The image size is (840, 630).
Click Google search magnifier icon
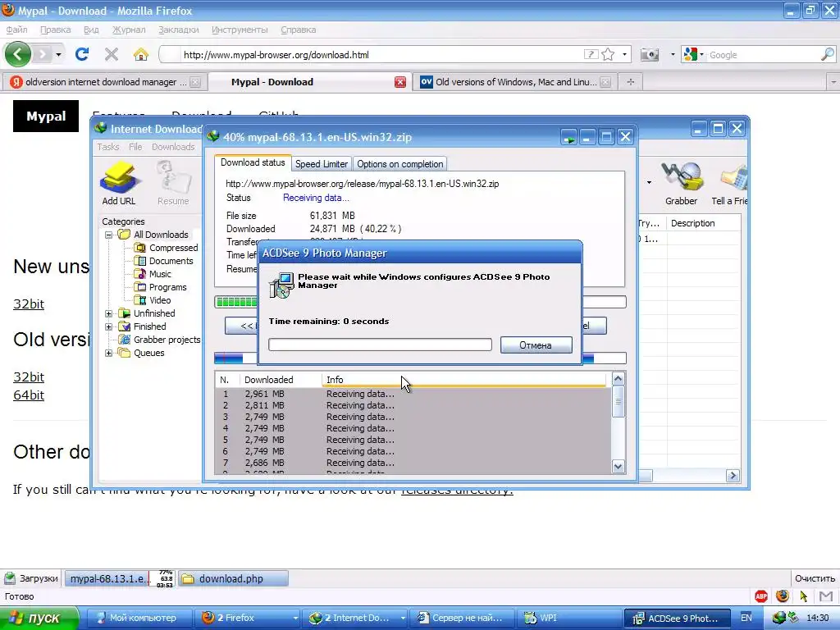(827, 54)
